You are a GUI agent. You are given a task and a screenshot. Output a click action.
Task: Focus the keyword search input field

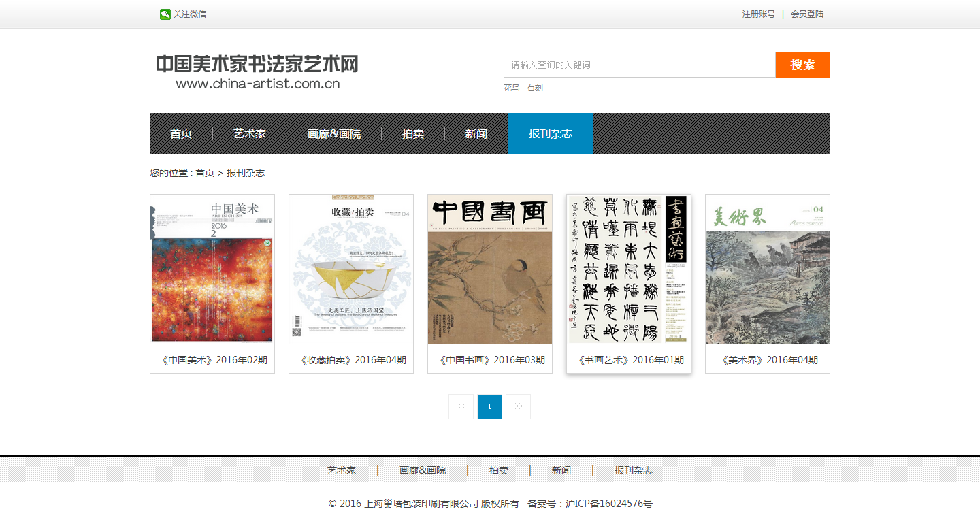click(639, 65)
